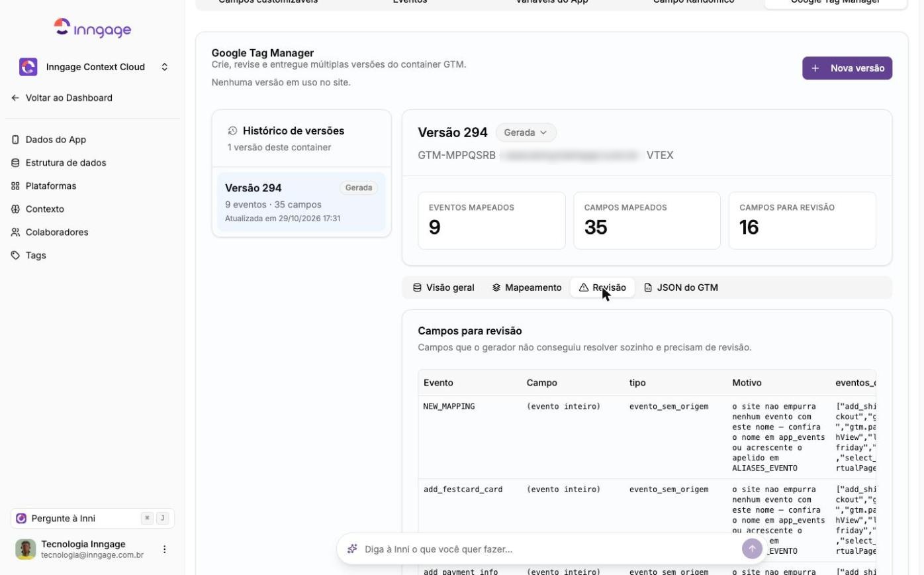Click the tipo column header

tap(637, 383)
